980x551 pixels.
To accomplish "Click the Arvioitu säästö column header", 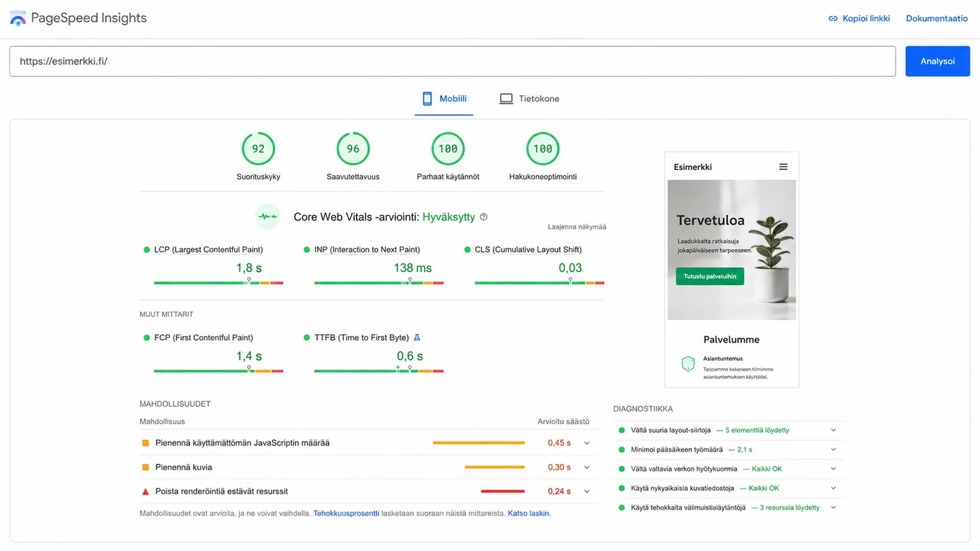I will (x=563, y=422).
